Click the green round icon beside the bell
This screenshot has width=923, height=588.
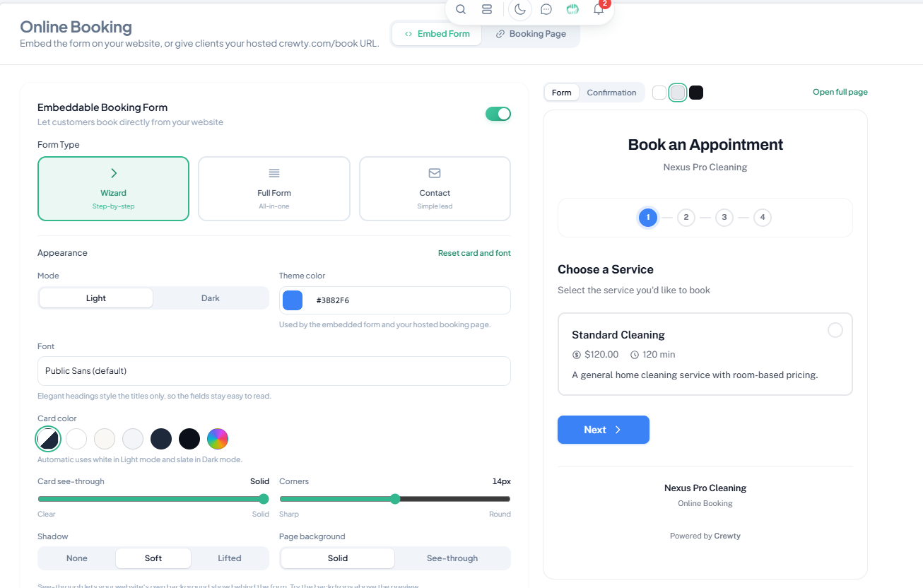point(573,9)
